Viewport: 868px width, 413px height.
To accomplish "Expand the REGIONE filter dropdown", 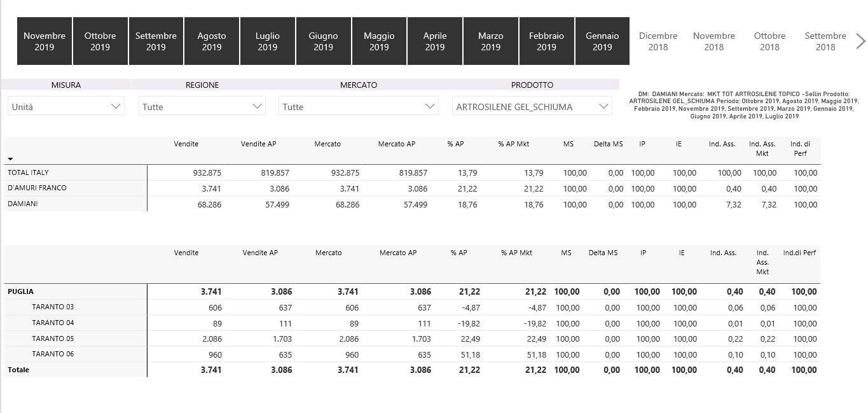I will tap(202, 107).
